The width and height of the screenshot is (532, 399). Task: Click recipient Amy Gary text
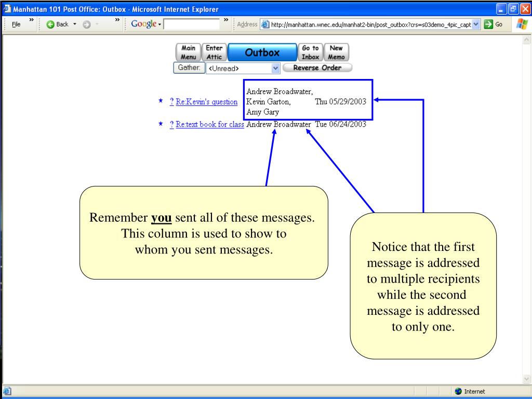[262, 112]
